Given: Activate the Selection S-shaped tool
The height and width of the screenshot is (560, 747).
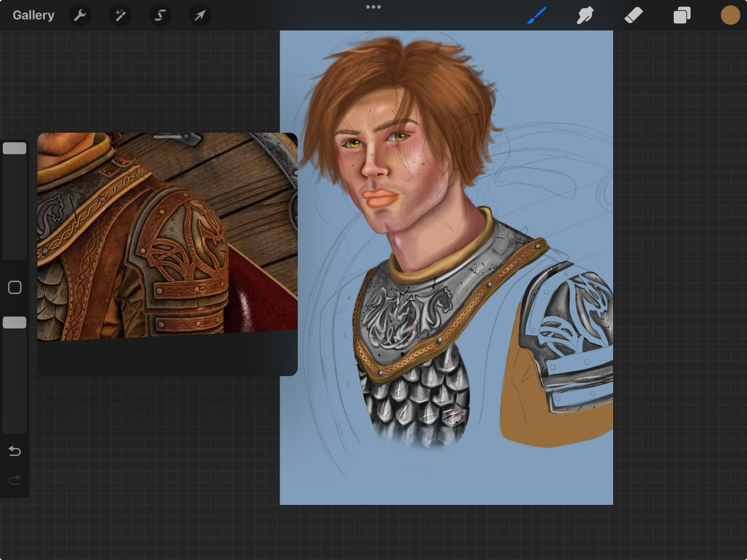Looking at the screenshot, I should [160, 15].
